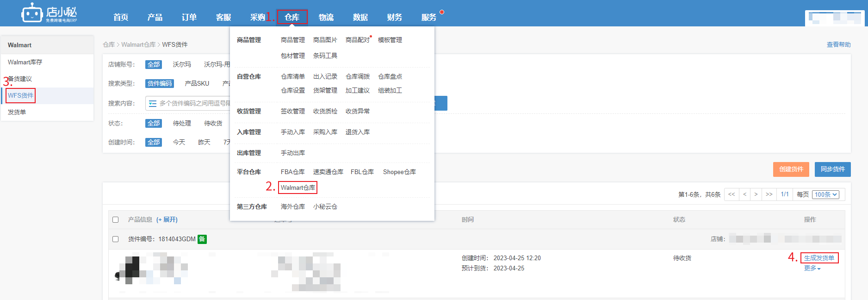Go to the next page with the > button
Viewport: 868px width, 300px height.
click(756, 194)
